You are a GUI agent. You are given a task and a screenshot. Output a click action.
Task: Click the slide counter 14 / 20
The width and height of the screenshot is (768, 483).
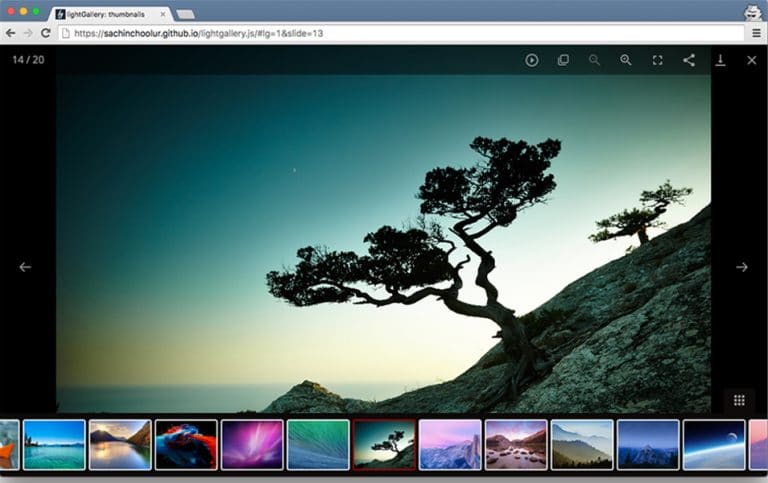click(28, 60)
